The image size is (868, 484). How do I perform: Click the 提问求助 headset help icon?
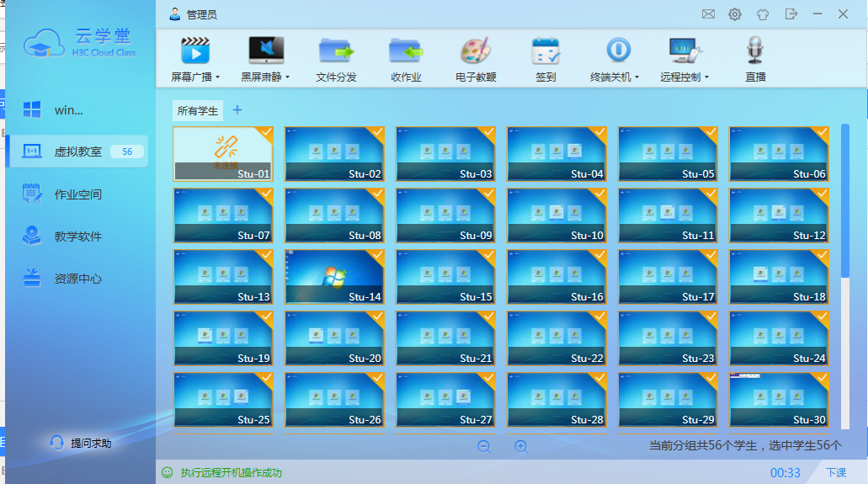(x=56, y=443)
